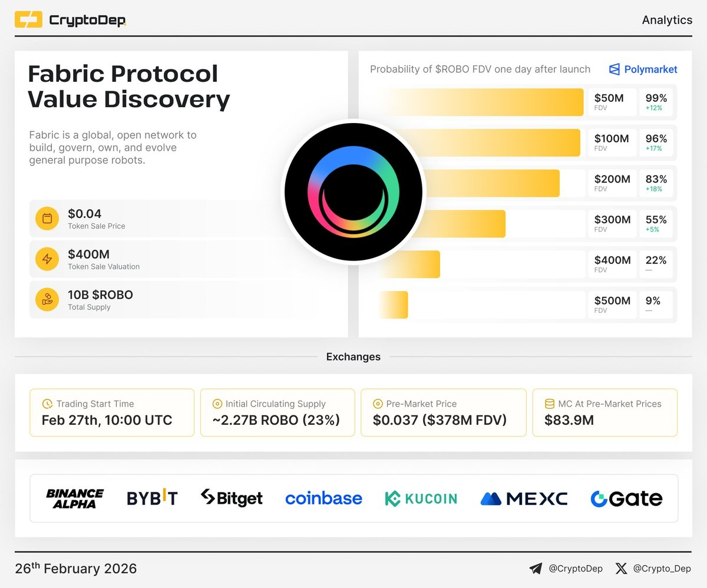This screenshot has width=707, height=588.
Task: Click the X social icon
Action: 621,569
